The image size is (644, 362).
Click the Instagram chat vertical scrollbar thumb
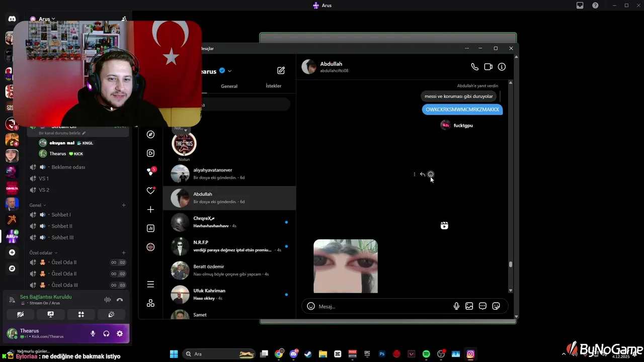coord(511,264)
